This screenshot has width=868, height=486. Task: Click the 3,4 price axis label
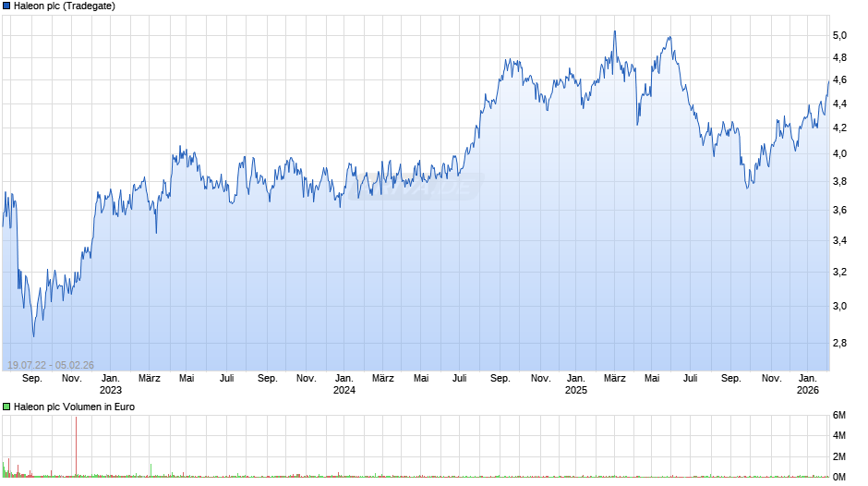pos(839,240)
